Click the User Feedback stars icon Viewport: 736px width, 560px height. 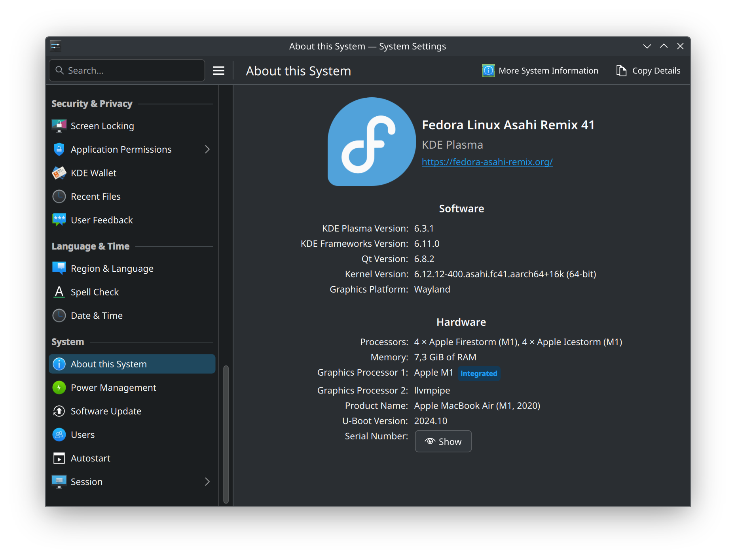point(59,220)
